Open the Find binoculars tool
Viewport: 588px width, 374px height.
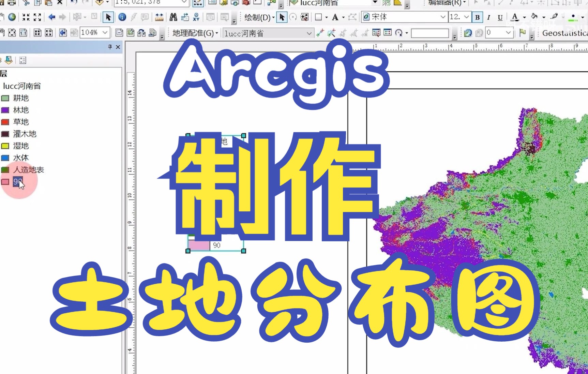pyautogui.click(x=173, y=17)
